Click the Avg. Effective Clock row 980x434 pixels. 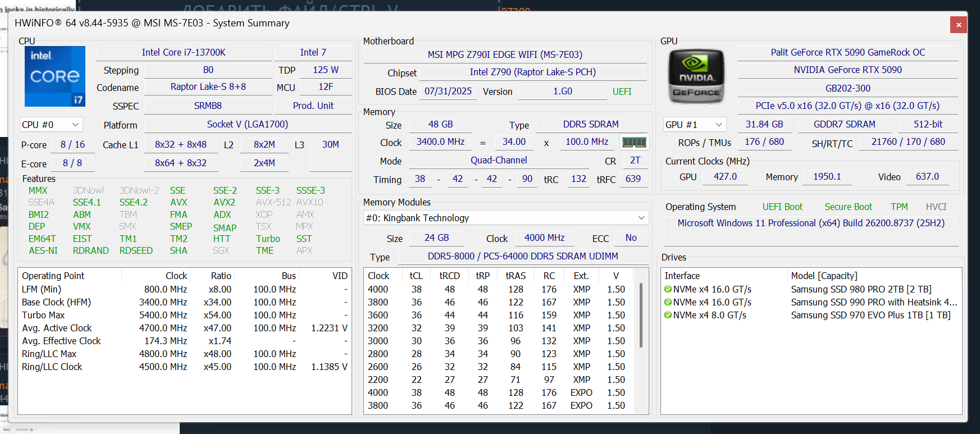click(x=184, y=341)
